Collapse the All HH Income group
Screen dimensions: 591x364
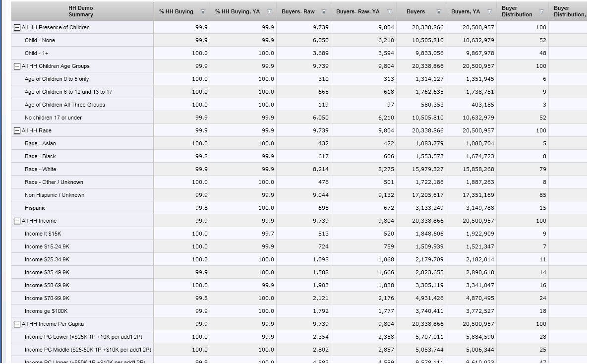(x=17, y=221)
